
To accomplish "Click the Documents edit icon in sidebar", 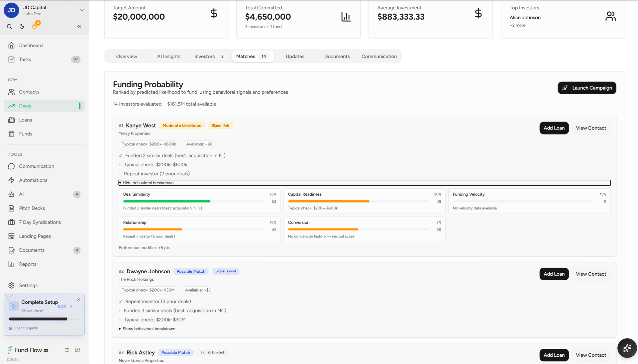I will (x=12, y=250).
